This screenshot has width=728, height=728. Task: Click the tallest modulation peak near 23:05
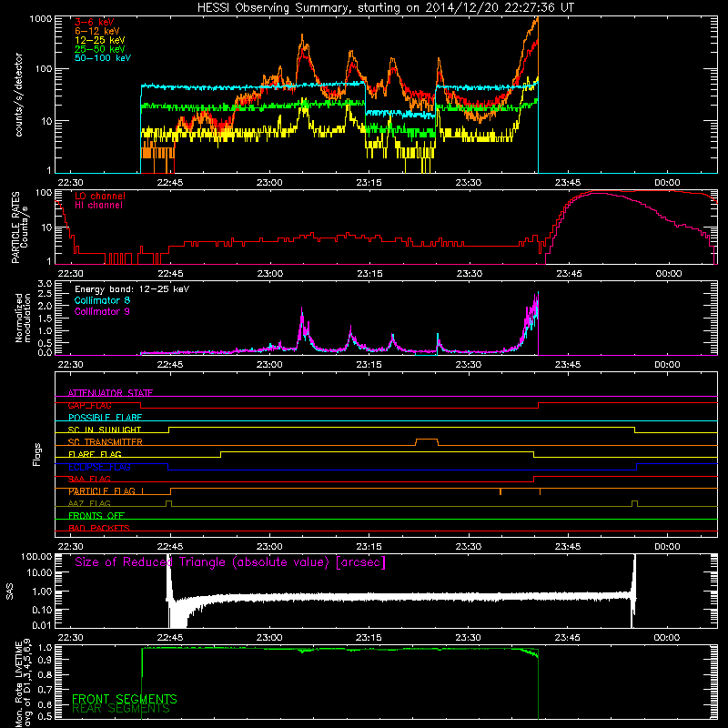[302, 308]
